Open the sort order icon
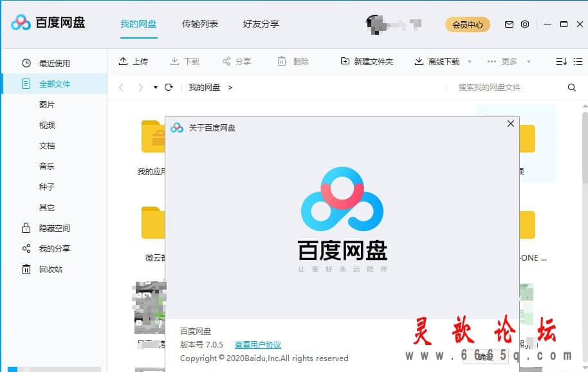 561,62
